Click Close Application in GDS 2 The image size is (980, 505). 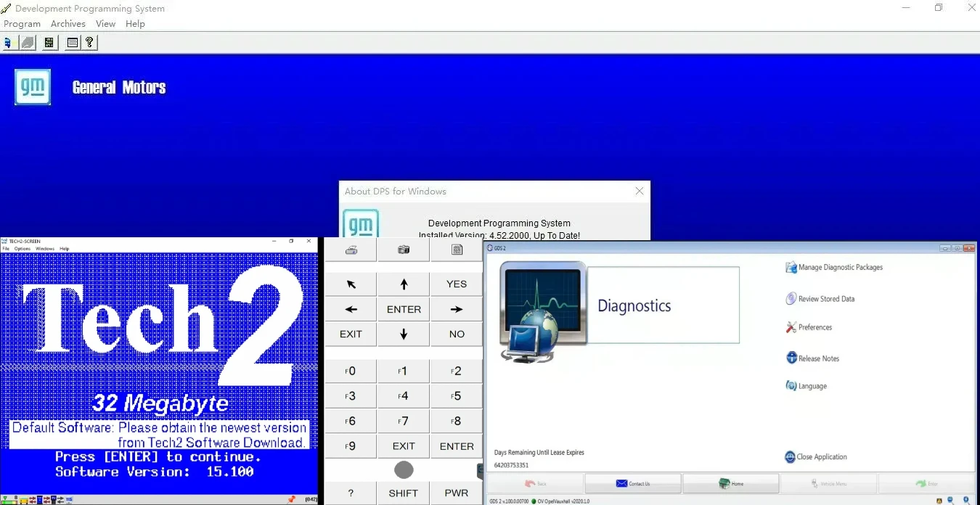[816, 457]
